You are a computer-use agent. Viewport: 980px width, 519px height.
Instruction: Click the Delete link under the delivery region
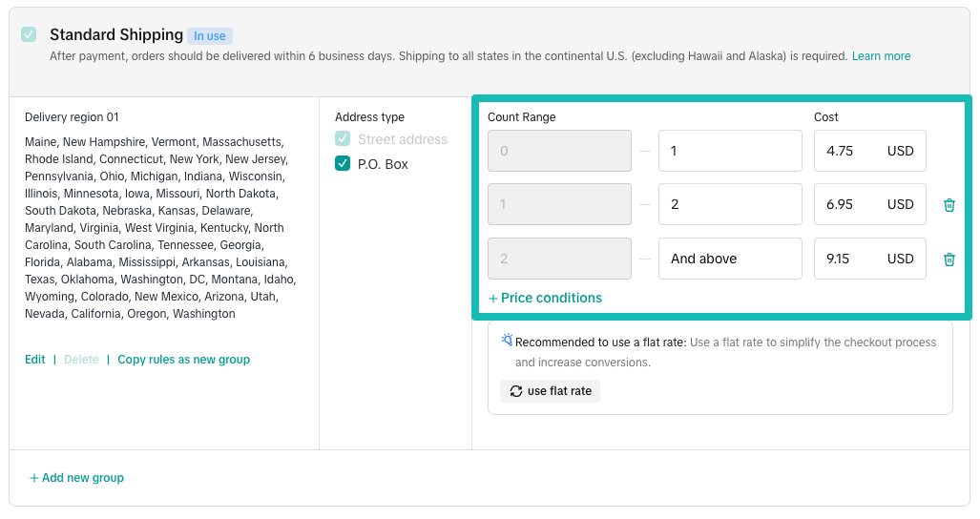(x=81, y=360)
